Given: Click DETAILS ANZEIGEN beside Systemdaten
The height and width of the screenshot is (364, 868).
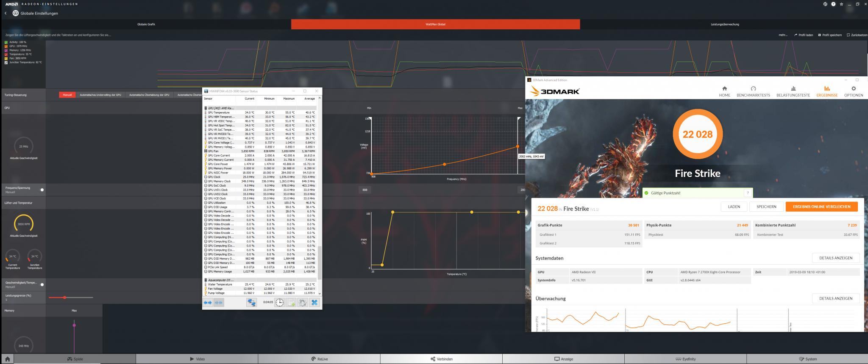Looking at the screenshot, I should click(x=835, y=258).
